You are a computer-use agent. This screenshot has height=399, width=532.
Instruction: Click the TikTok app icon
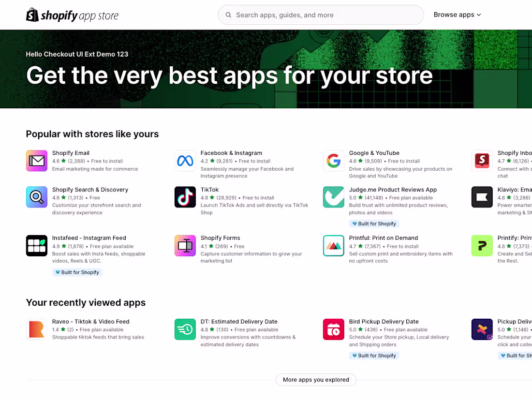coord(185,197)
